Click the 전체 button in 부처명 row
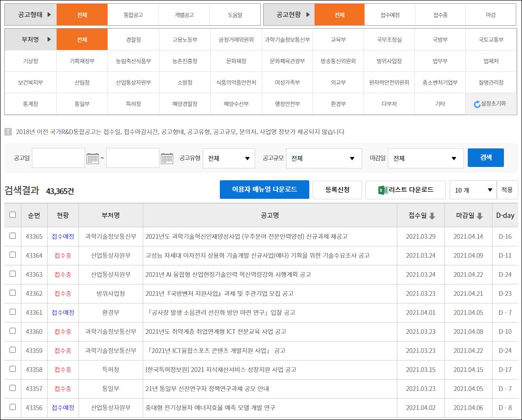This screenshot has width=522, height=420. pyautogui.click(x=82, y=39)
